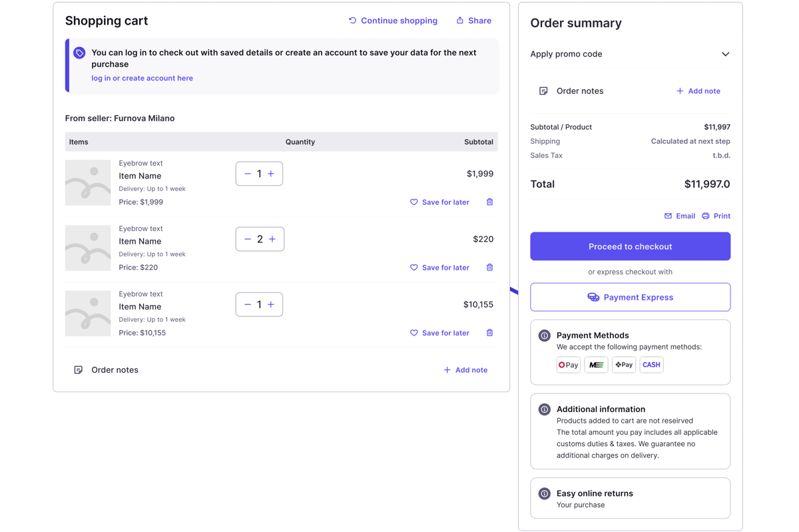799x532 pixels.
Task: Click thumbnail of the $10,155 item
Action: tap(88, 313)
